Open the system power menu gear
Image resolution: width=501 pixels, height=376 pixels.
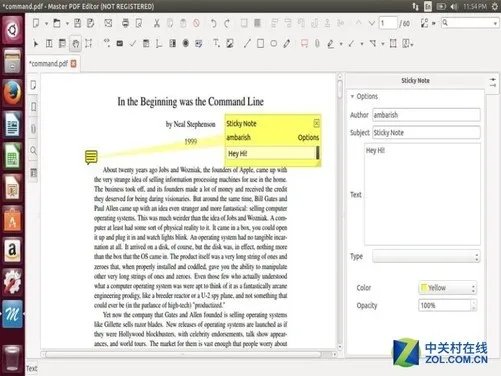pos(495,6)
